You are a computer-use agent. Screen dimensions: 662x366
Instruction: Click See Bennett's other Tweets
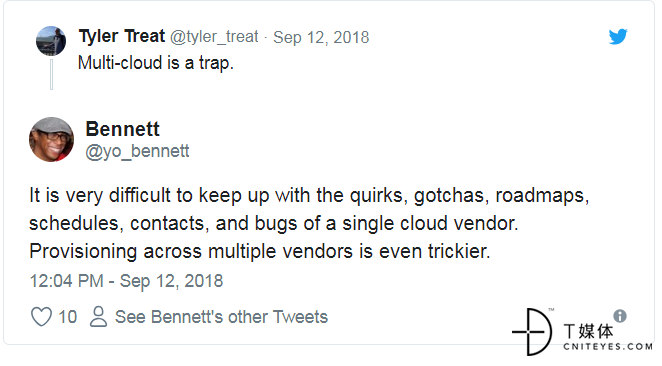pos(221,317)
